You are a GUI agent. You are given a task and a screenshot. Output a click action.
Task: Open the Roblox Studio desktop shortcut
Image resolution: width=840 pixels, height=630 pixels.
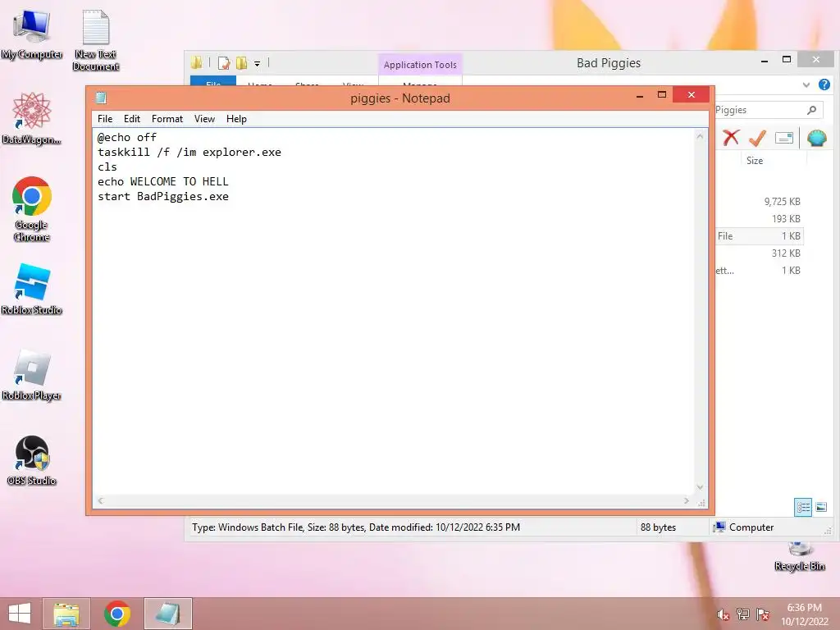[x=32, y=290]
